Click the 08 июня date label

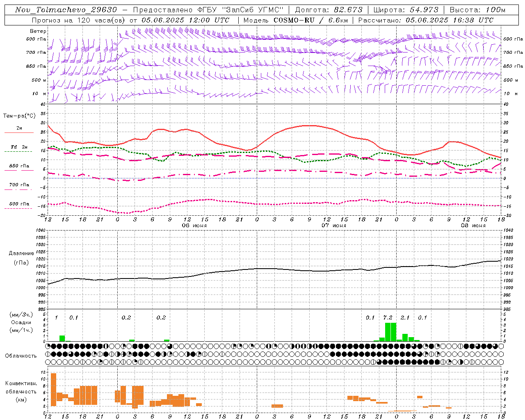click(x=473, y=226)
